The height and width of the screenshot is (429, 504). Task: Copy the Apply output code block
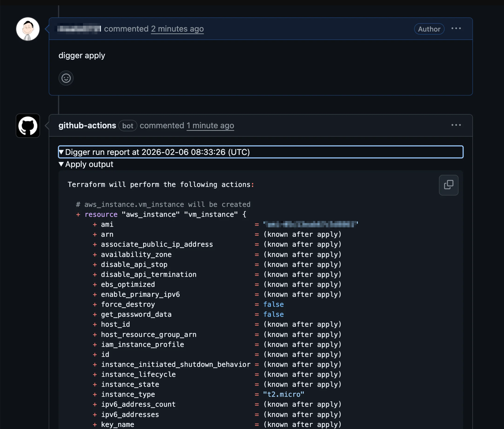448,185
